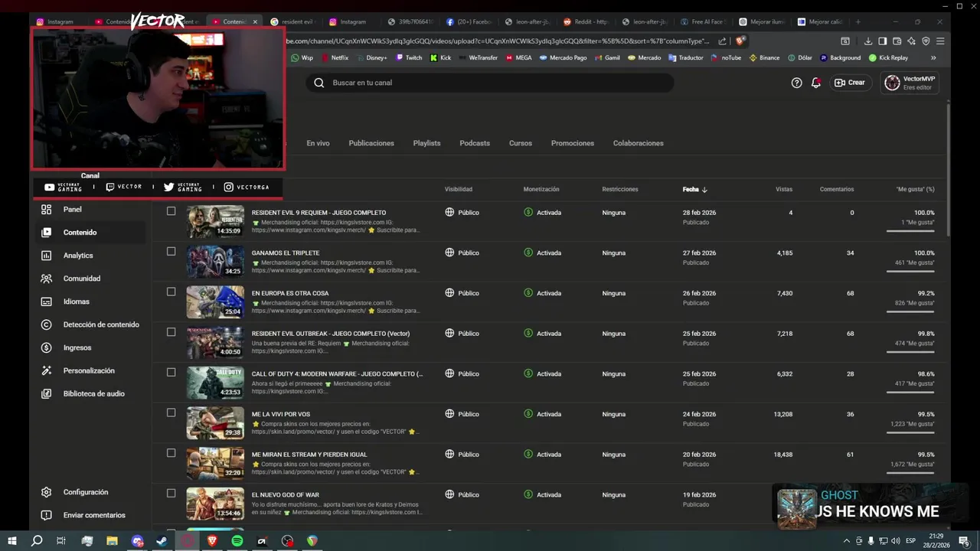This screenshot has height=551, width=980.
Task: Click the Brave shields icon in address bar
Action: coord(740,41)
